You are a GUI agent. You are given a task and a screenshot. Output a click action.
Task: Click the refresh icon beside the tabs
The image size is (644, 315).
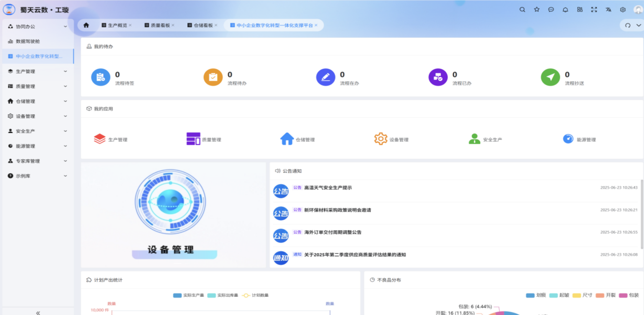pyautogui.click(x=627, y=25)
